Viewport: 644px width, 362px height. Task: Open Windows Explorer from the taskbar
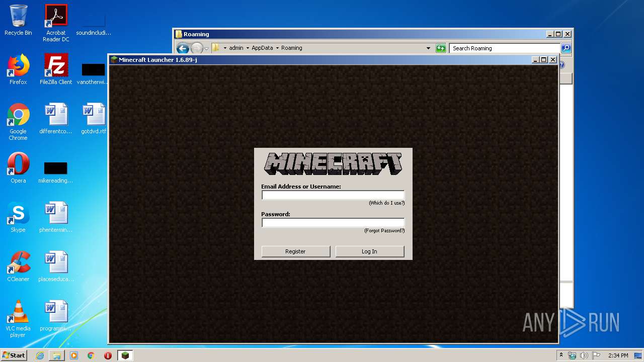coord(57,355)
